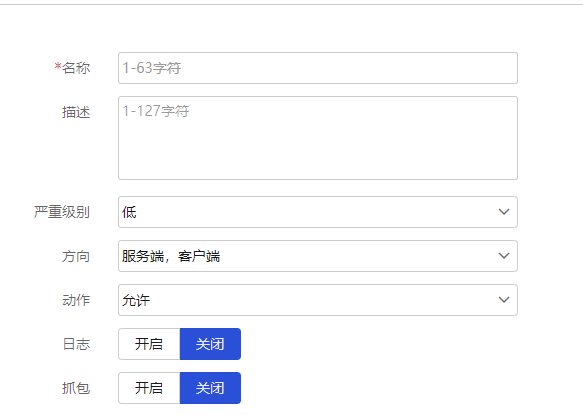Click the 名称 field label
Viewport: 583px width, 415px height.
76,68
